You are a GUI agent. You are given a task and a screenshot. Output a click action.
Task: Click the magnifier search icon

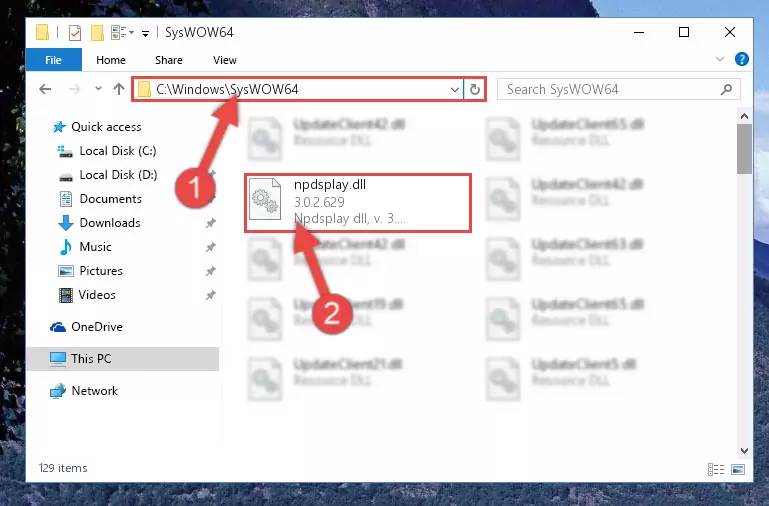[726, 89]
